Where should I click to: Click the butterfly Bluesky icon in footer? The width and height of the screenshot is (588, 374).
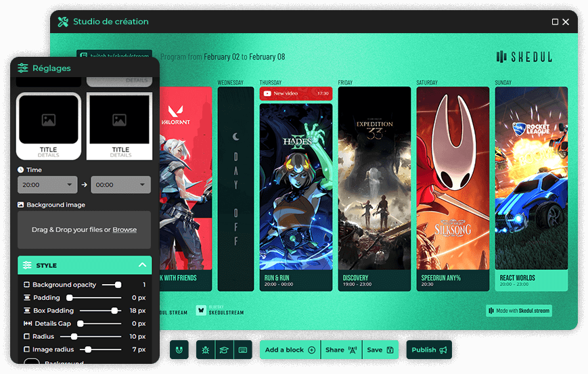pos(201,310)
